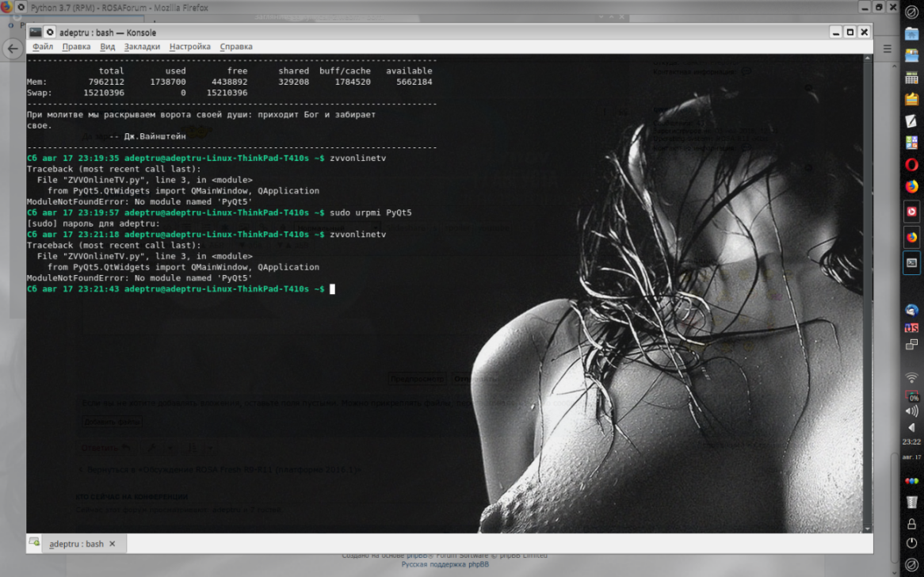
Task: Switch to the Konsole task in panel
Action: (911, 262)
